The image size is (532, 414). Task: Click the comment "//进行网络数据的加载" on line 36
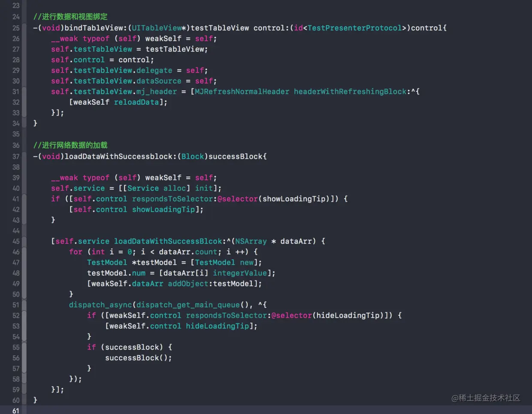70,145
